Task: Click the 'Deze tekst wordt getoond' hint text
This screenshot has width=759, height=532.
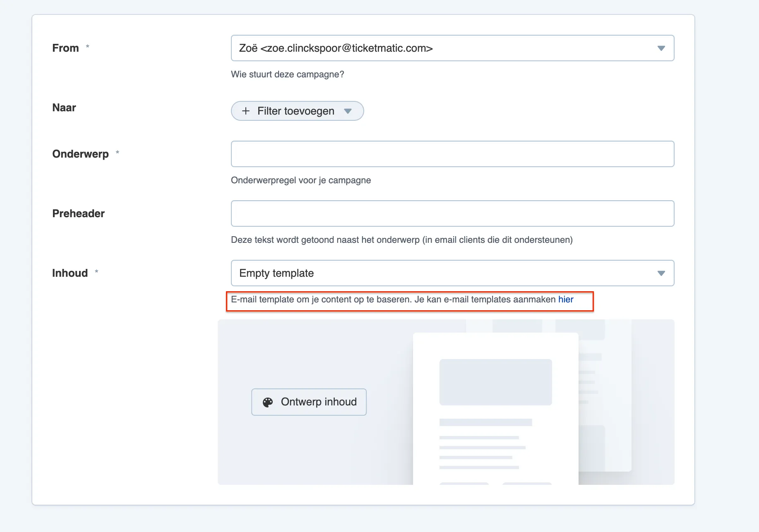Action: [401, 240]
